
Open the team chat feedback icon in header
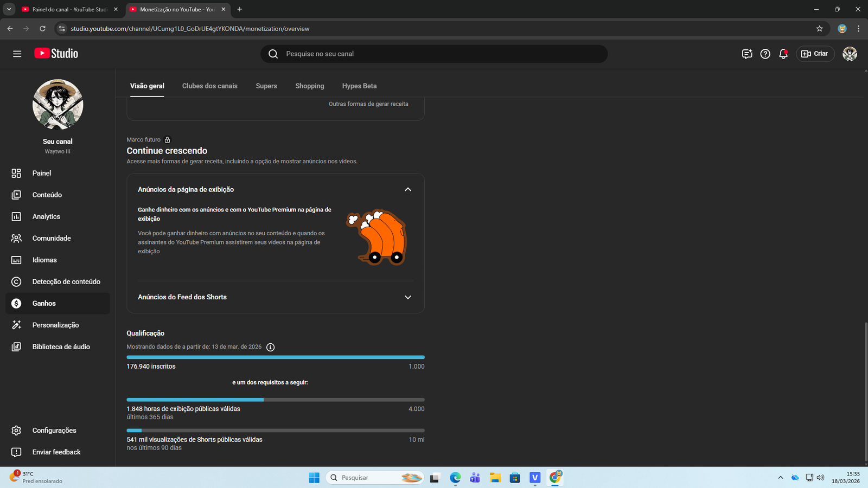click(x=747, y=54)
